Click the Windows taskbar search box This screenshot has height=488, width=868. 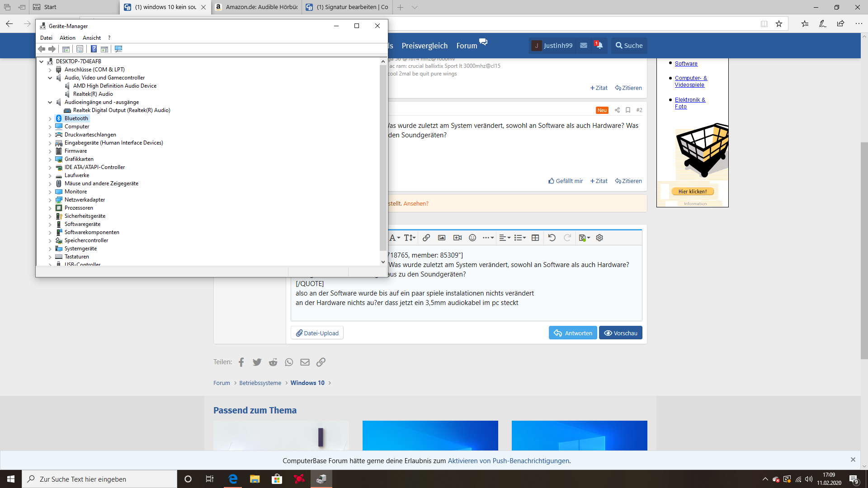point(99,479)
